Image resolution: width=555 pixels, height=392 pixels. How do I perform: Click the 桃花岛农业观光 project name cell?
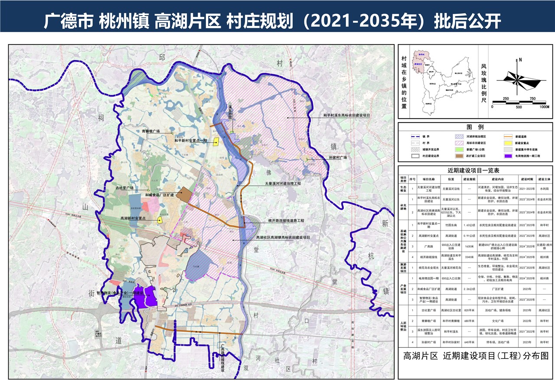[429, 268]
